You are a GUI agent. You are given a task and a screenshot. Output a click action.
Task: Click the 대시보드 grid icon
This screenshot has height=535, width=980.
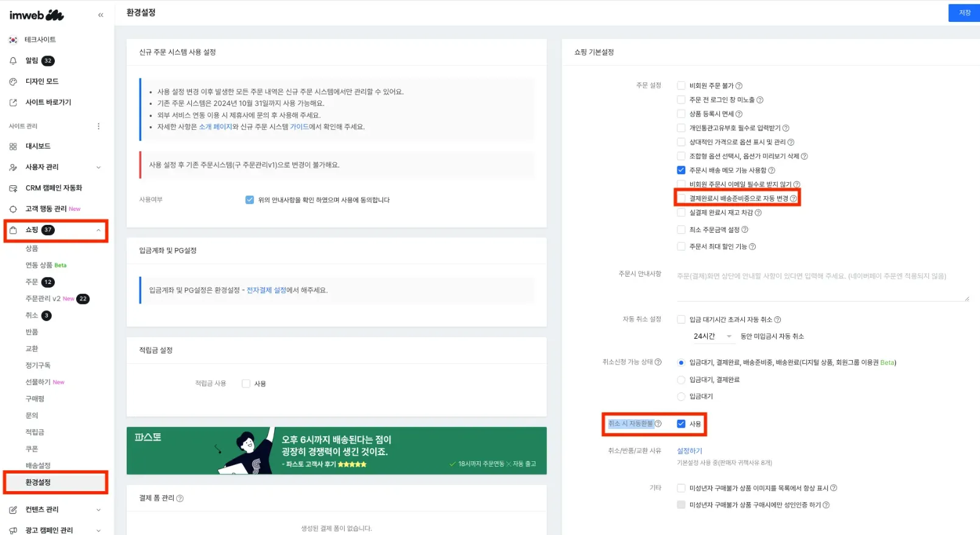(x=13, y=146)
